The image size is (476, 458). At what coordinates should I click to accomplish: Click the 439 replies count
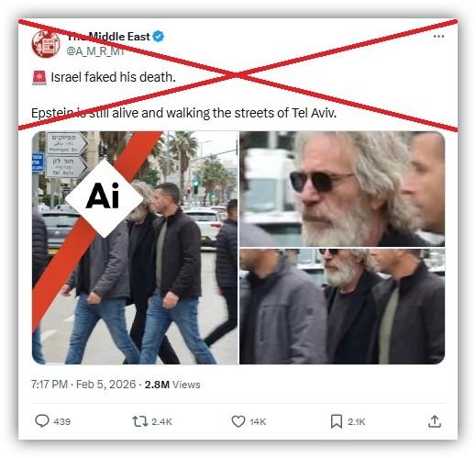pos(62,421)
